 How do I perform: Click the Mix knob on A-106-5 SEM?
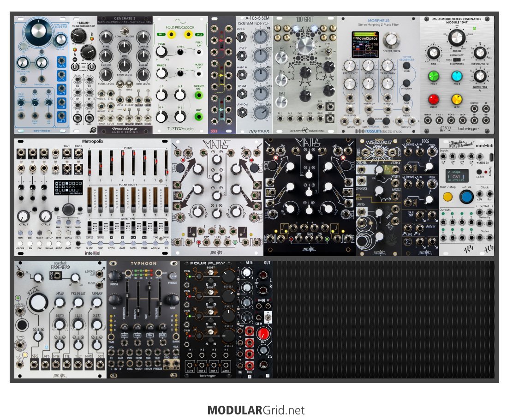261,113
